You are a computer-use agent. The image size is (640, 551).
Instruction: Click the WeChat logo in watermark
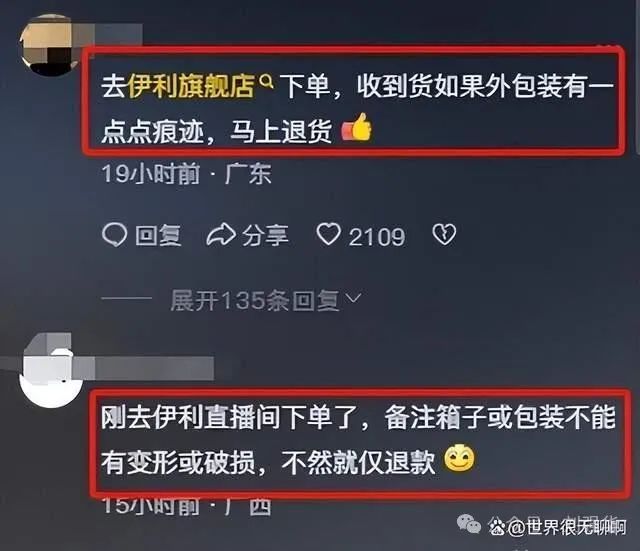[x=468, y=524]
